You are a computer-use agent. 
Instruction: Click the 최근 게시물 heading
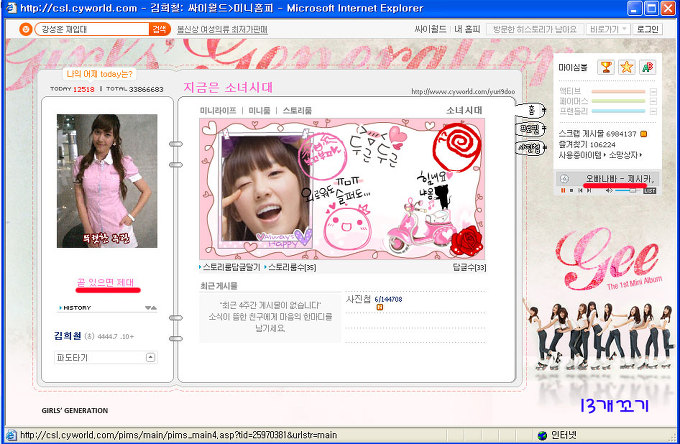[x=219, y=286]
